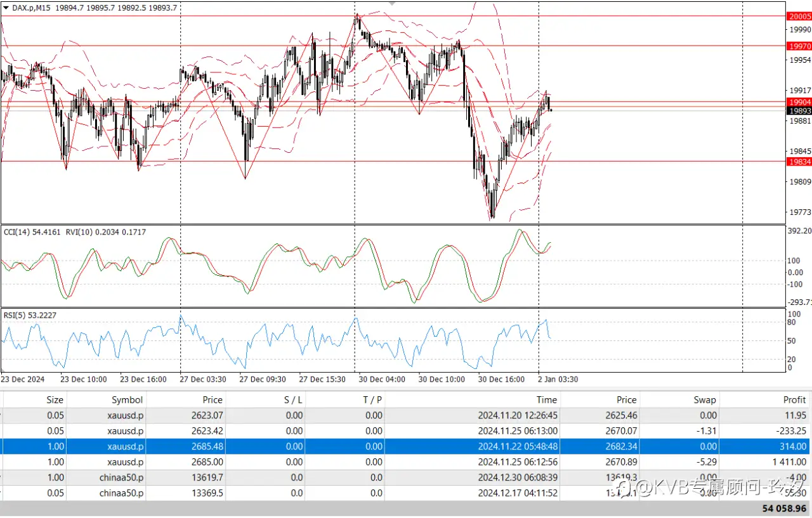
Task: Click the open price 2623.07 cell
Action: tap(207, 415)
